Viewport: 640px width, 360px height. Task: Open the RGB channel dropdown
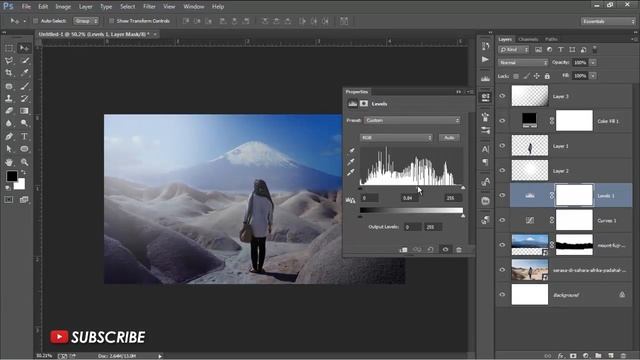coord(396,138)
